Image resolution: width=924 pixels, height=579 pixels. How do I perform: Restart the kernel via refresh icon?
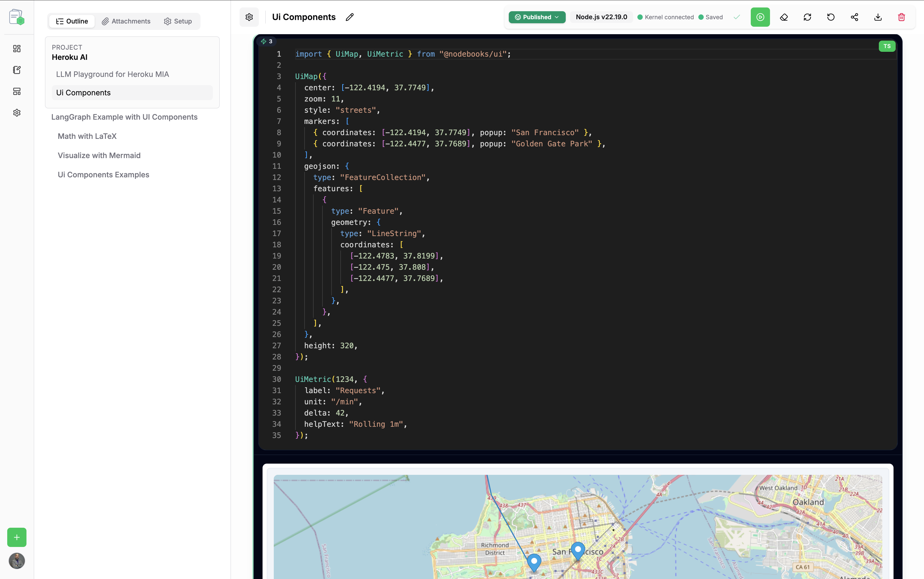point(807,17)
